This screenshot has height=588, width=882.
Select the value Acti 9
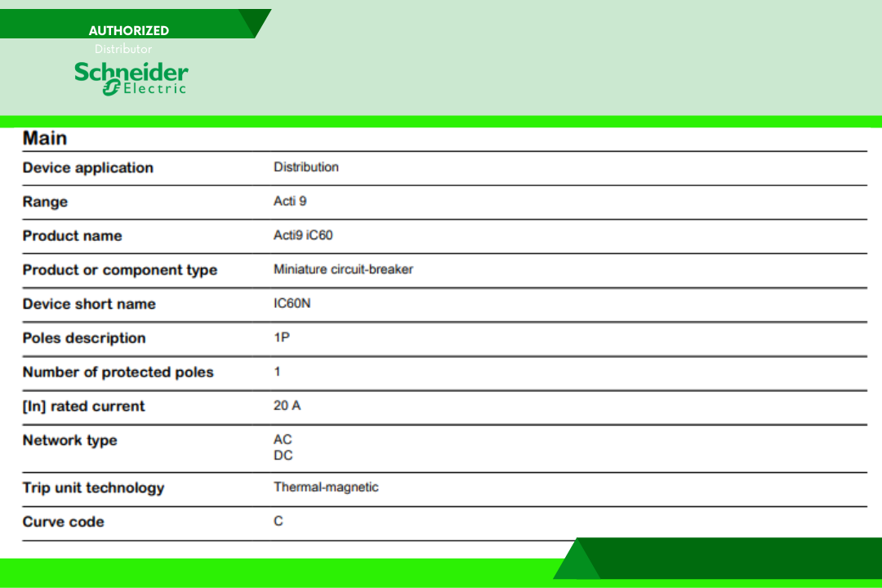[290, 202]
